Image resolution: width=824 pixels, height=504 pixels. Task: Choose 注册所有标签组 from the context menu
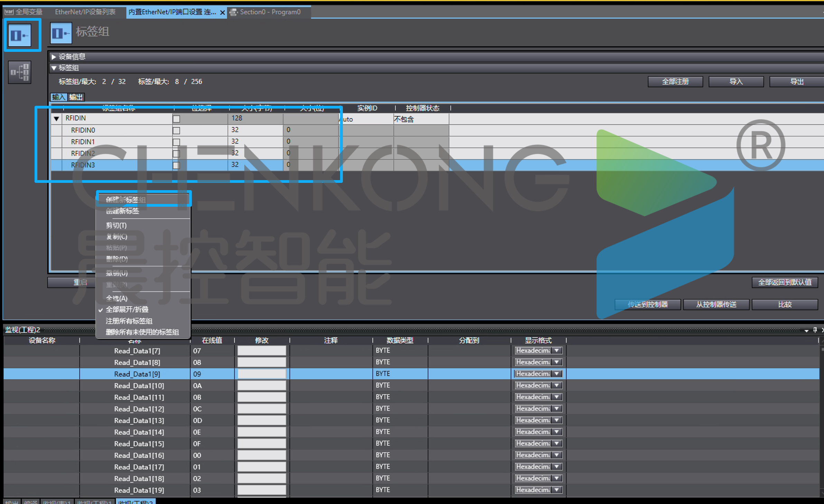point(143,321)
